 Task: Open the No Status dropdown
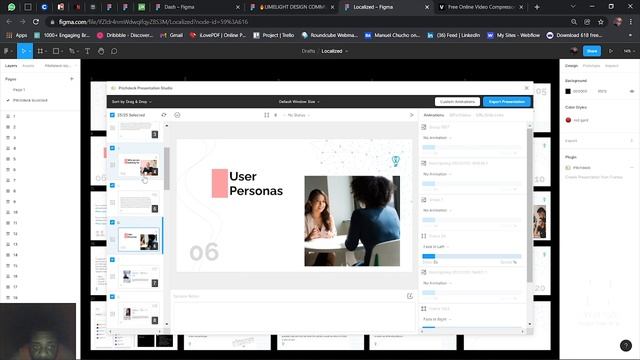click(298, 115)
